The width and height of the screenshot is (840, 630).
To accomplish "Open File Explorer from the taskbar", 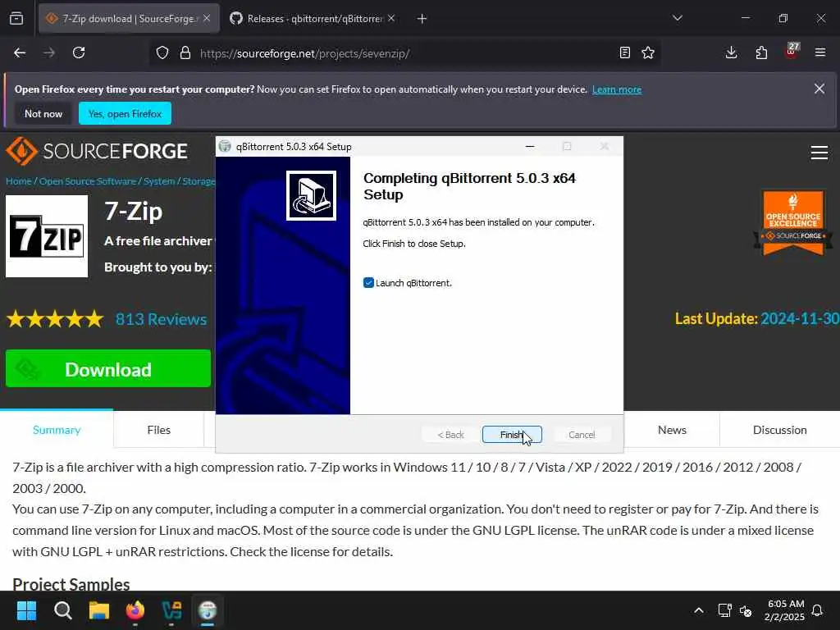I will [99, 610].
